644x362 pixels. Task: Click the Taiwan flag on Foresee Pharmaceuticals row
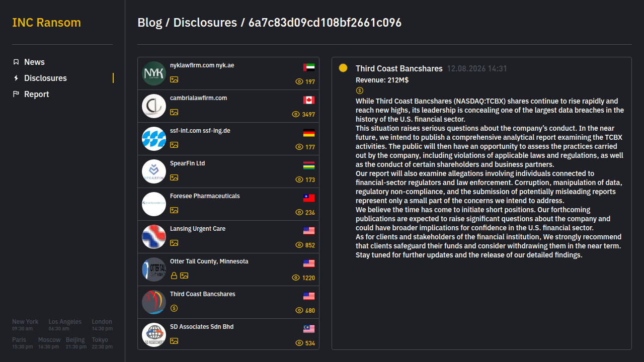tap(309, 198)
